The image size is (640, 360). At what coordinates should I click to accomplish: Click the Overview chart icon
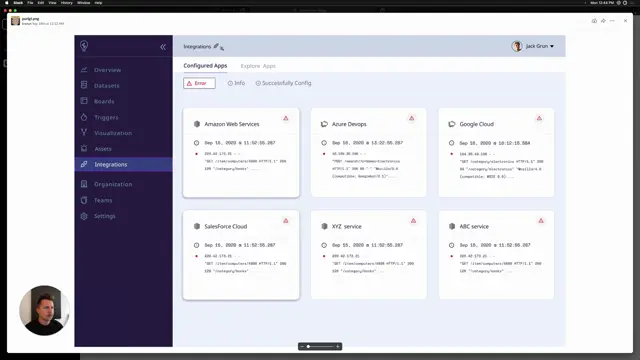(84, 70)
